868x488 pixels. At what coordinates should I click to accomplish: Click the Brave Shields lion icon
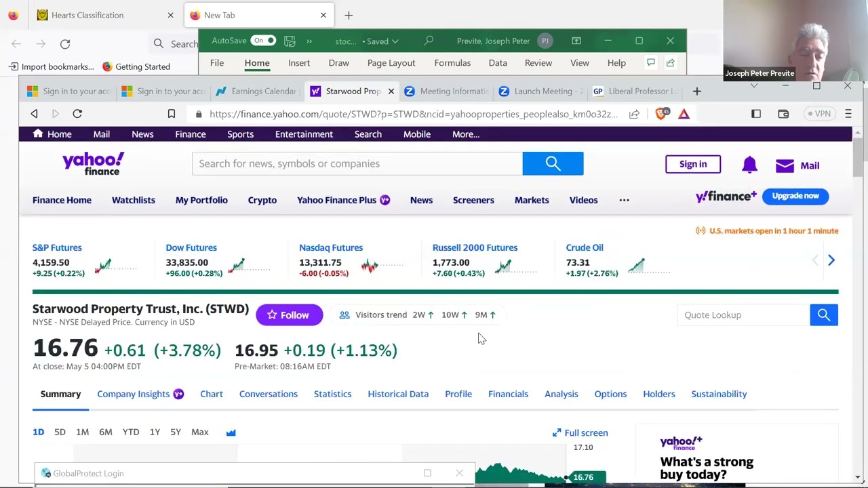661,114
